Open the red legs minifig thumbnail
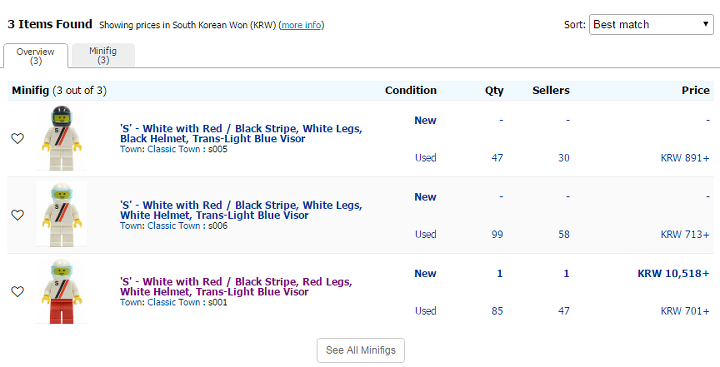 [x=62, y=291]
